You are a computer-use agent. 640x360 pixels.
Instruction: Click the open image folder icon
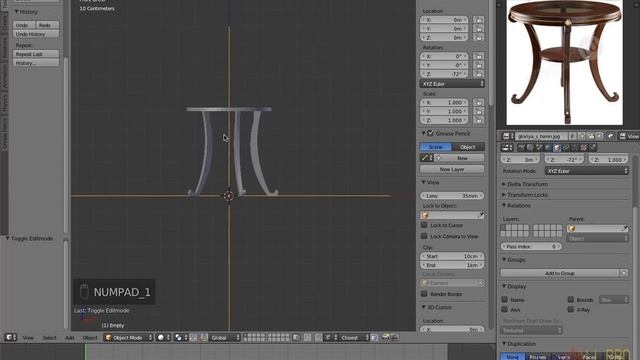pyautogui.click(x=590, y=136)
